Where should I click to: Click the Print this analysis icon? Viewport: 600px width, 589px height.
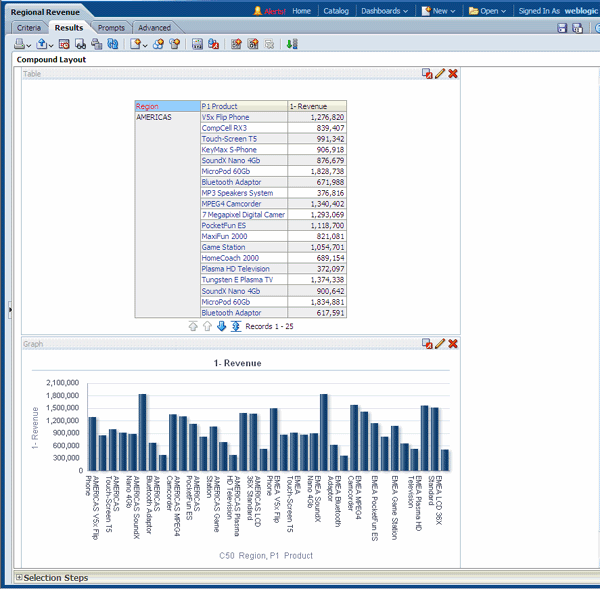pyautogui.click(x=19, y=44)
